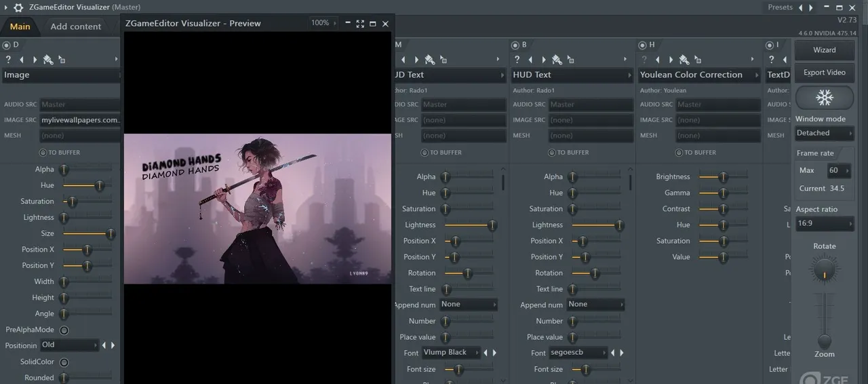Adjust the Hue slider in Image layer

click(x=87, y=185)
